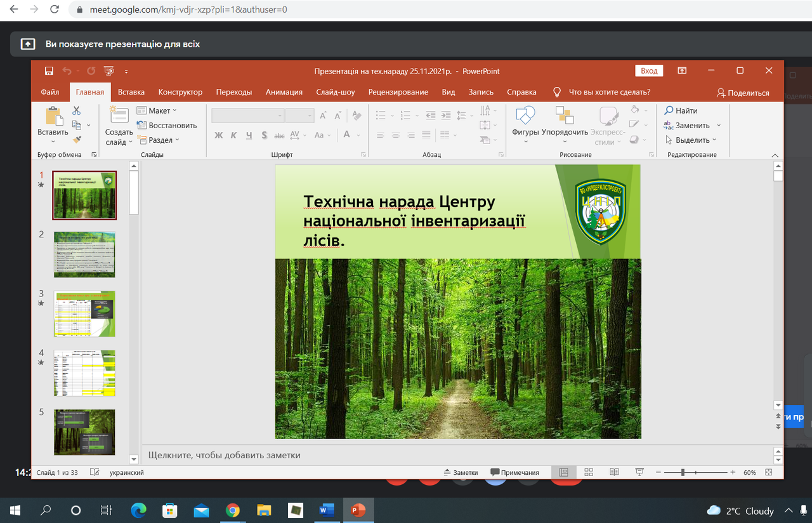Click the Cut scissors icon

pyautogui.click(x=77, y=110)
